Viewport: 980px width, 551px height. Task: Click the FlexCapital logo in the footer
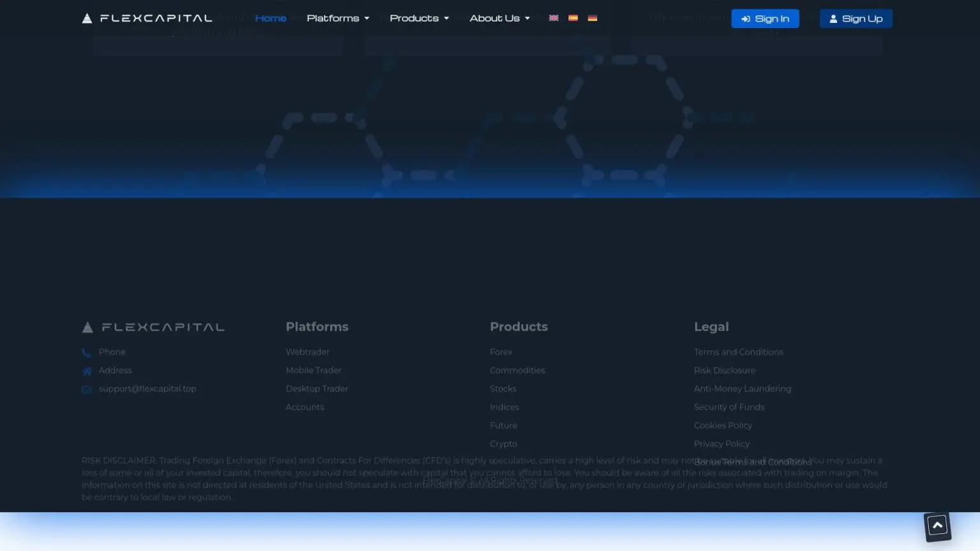(154, 328)
